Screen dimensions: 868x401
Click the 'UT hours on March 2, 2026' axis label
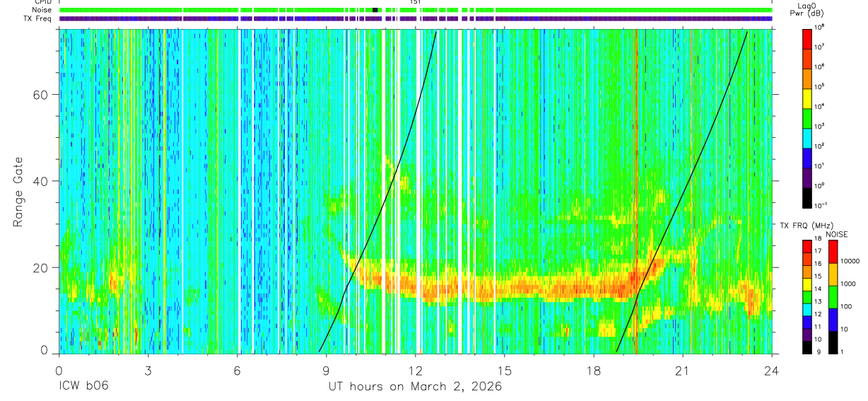click(x=415, y=387)
